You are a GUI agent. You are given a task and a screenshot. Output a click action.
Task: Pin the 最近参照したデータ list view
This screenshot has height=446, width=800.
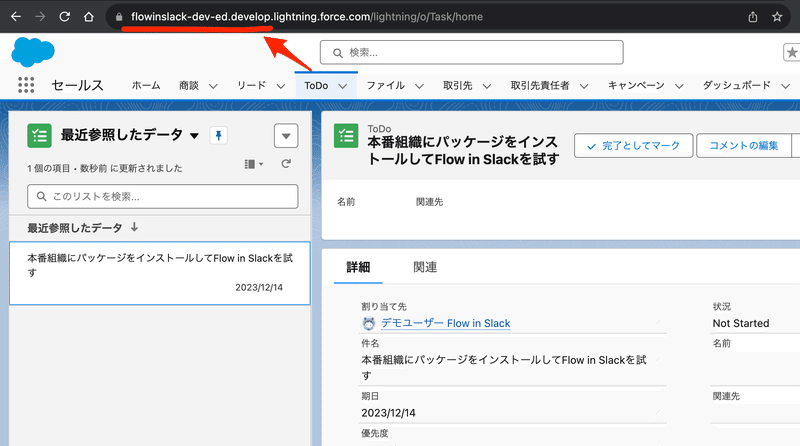(x=218, y=136)
